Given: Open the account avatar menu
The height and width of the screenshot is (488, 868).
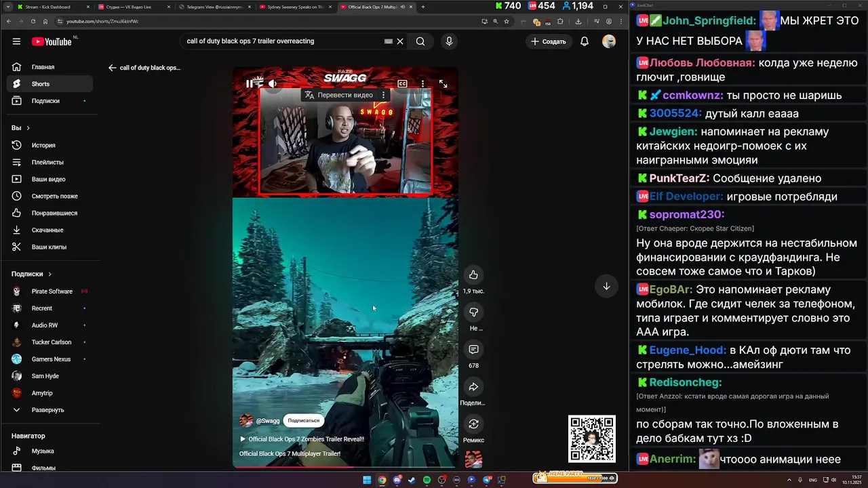Looking at the screenshot, I should click(609, 41).
